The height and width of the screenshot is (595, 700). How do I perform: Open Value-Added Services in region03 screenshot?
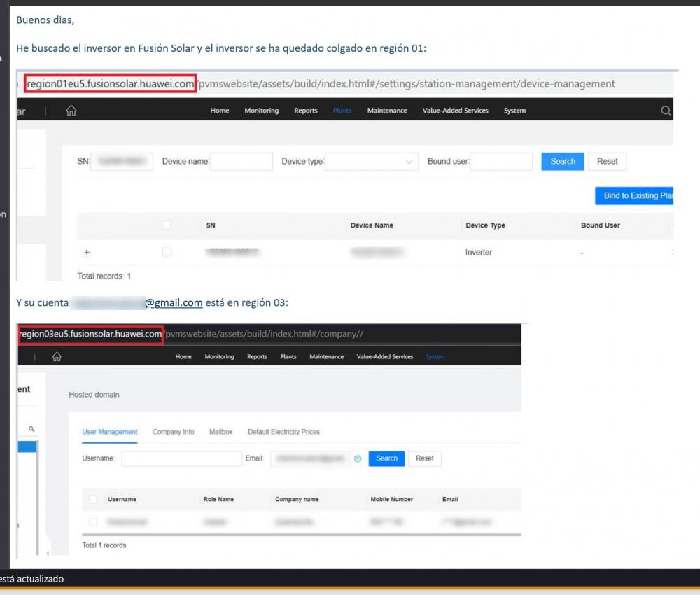click(385, 356)
